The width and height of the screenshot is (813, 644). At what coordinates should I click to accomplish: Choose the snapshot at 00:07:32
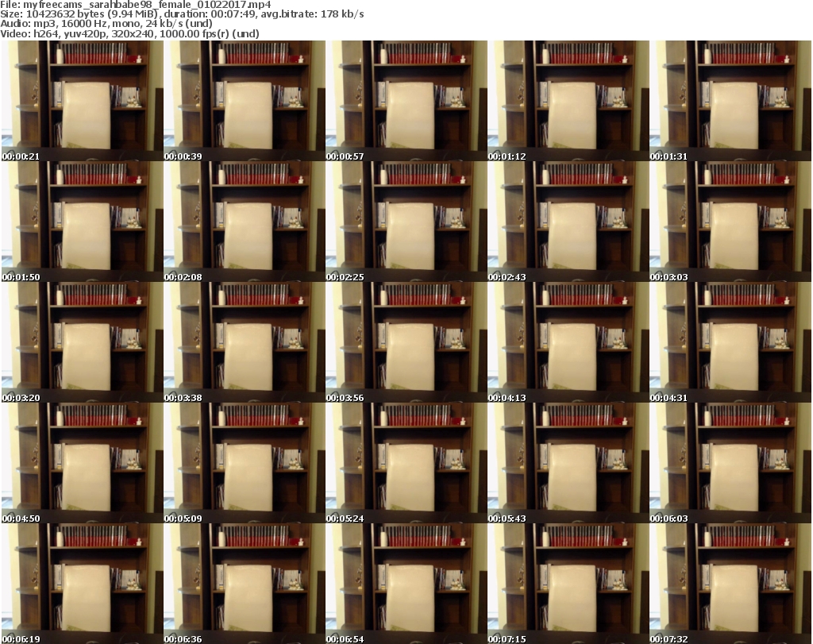click(730, 584)
